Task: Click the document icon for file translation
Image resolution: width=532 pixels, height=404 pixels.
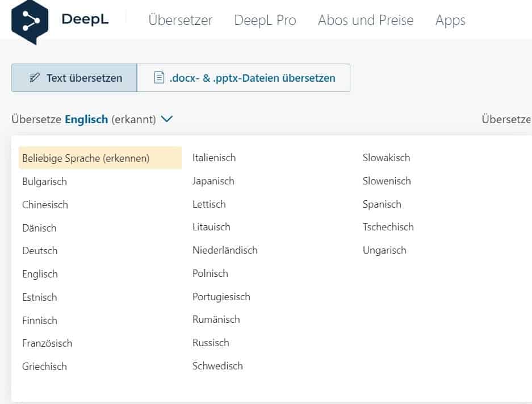Action: (x=159, y=78)
